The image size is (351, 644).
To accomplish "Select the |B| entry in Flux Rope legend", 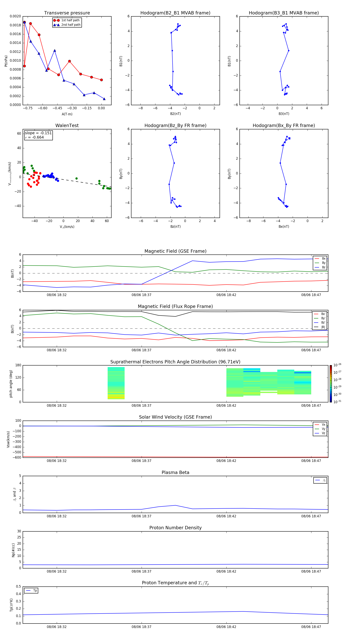I will [x=320, y=327].
